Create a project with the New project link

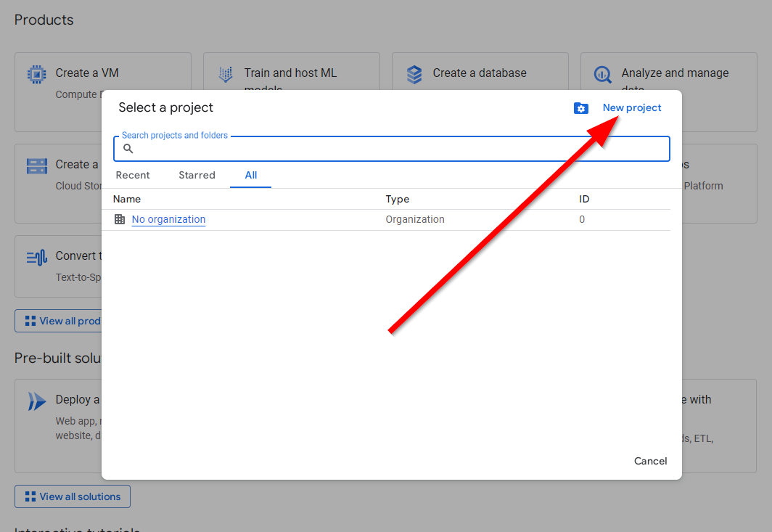(x=632, y=107)
